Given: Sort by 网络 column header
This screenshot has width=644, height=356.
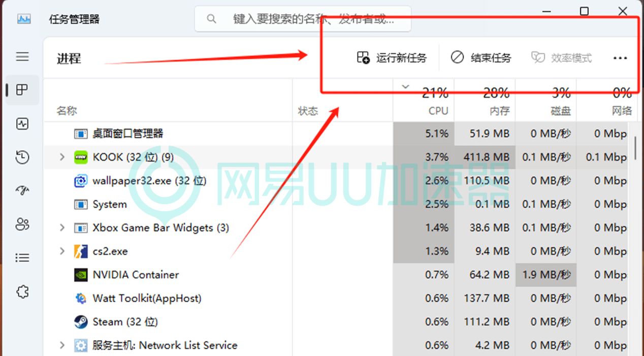Looking at the screenshot, I should (607, 101).
